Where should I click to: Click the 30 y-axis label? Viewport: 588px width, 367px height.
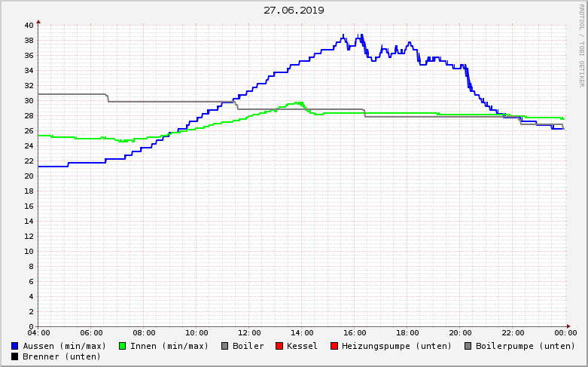click(29, 101)
